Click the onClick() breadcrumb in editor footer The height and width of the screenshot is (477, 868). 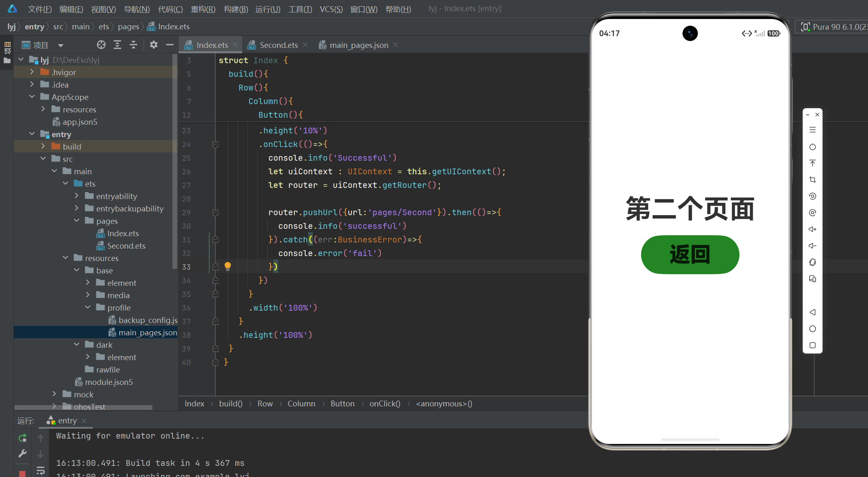385,403
